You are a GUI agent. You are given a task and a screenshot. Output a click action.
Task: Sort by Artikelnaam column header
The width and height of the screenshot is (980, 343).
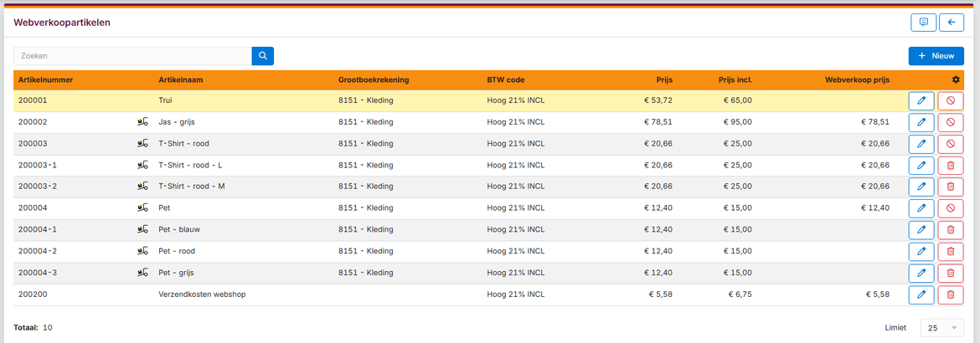point(181,80)
